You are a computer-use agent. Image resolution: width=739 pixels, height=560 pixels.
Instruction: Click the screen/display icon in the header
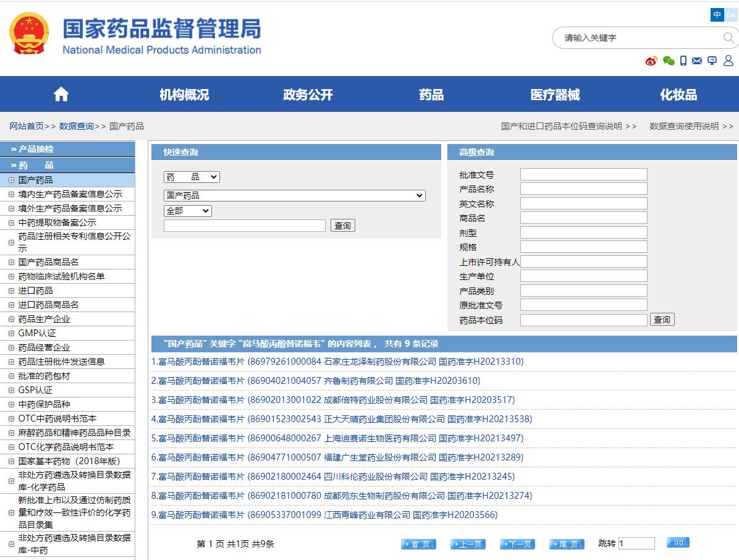[x=712, y=61]
